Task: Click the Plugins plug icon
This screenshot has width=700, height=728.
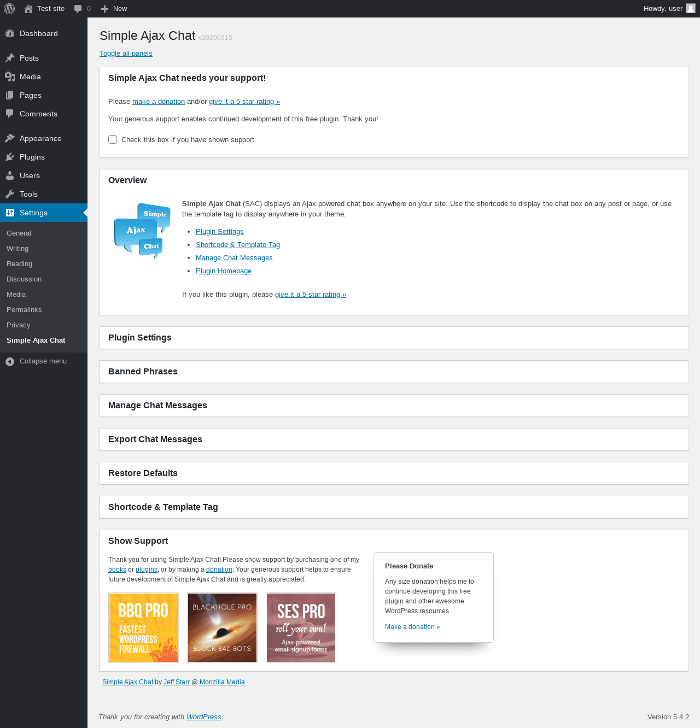Action: tap(10, 157)
